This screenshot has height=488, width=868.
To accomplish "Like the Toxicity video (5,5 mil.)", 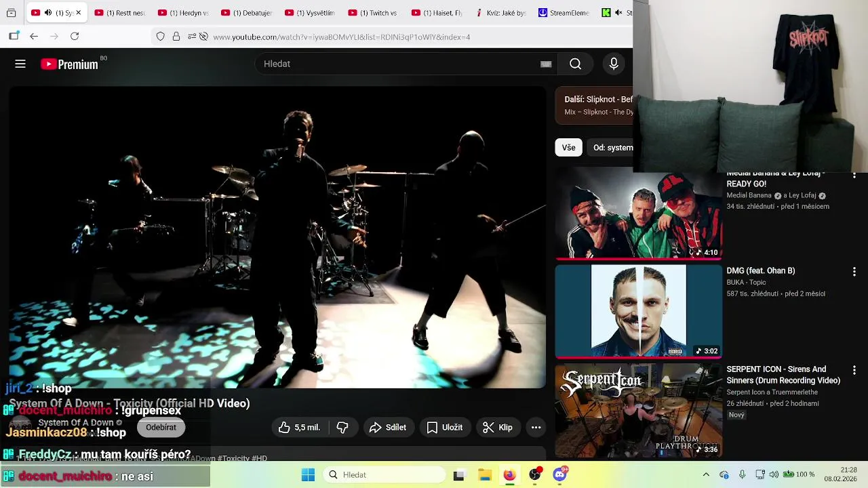I will point(299,428).
